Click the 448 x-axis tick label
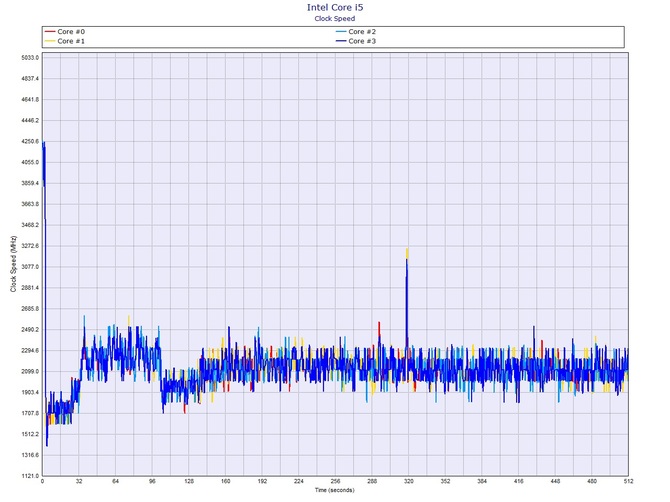 [555, 481]
